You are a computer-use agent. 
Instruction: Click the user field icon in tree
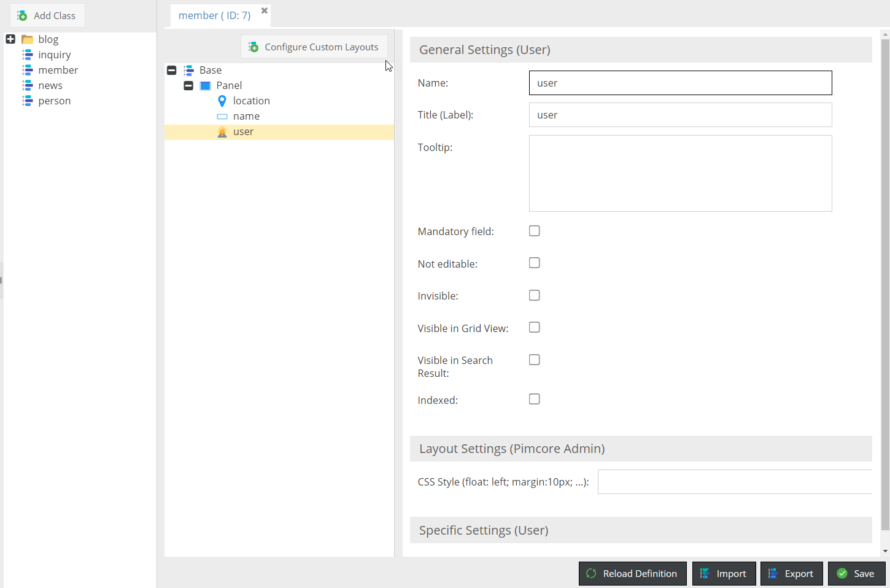[x=222, y=132]
